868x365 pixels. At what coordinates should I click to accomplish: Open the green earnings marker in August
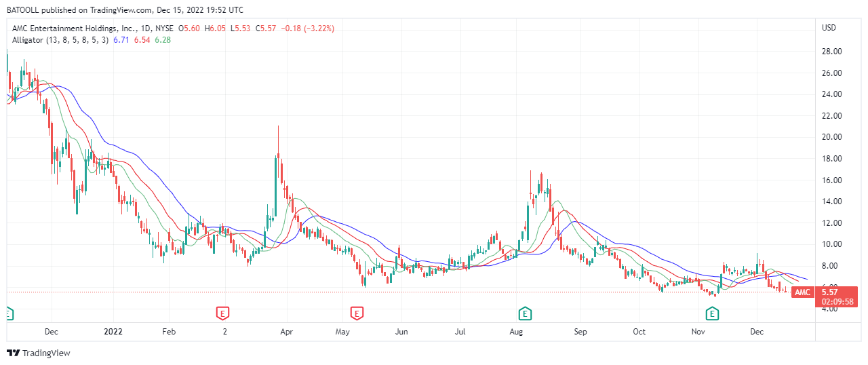[x=525, y=313]
